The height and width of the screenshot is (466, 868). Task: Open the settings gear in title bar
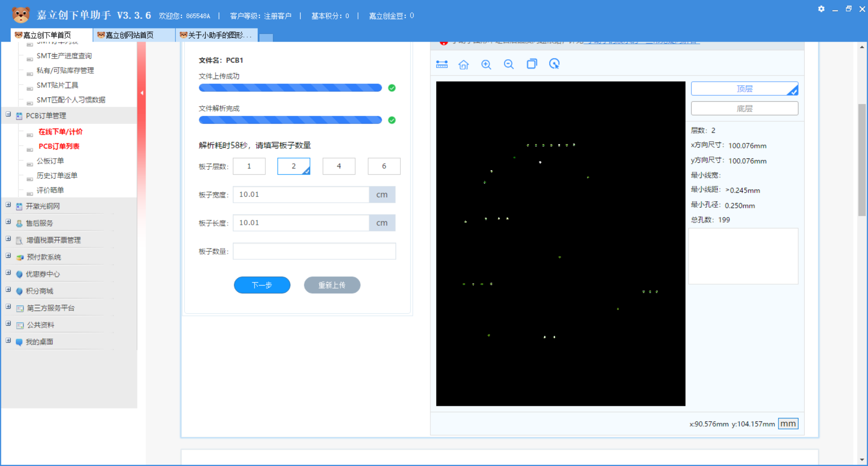pyautogui.click(x=821, y=9)
